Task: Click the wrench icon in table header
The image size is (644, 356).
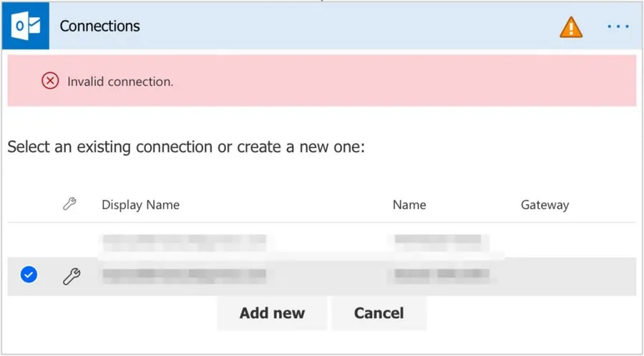Action: (x=69, y=204)
